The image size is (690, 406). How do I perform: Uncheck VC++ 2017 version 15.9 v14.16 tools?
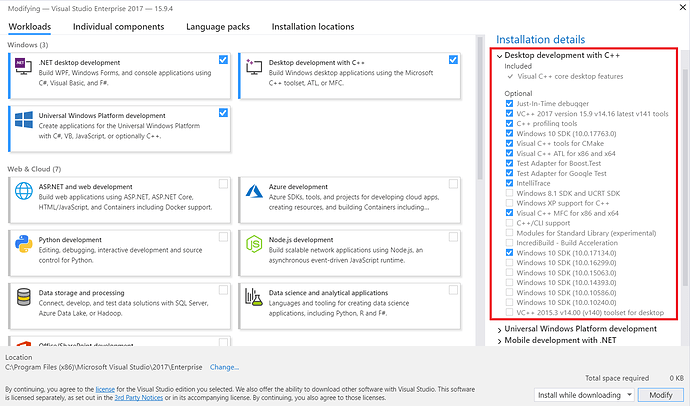click(x=509, y=113)
